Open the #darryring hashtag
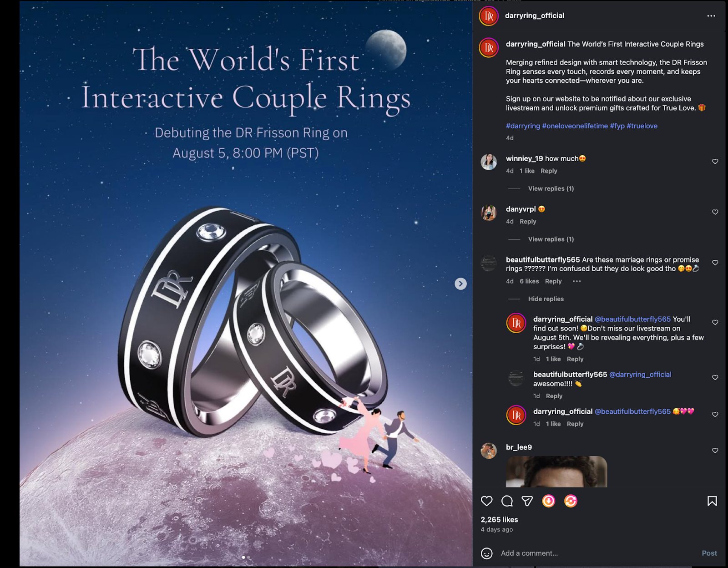Screen dimensions: 728x568 523,126
